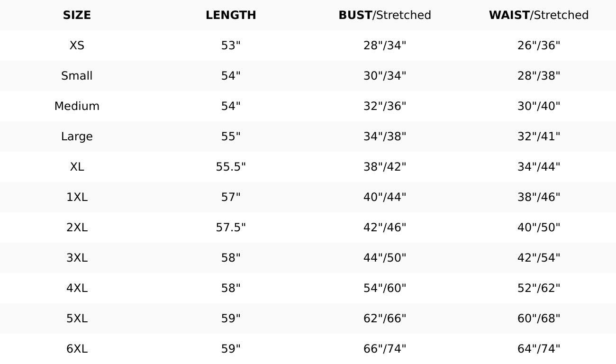Screen dimensions: 616x364
Task: Select the 6XL size cell
Action: coord(77,349)
